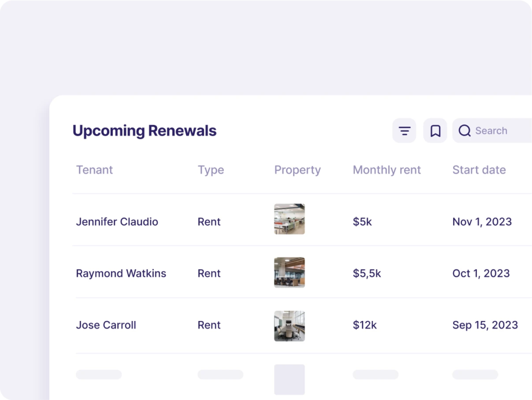The height and width of the screenshot is (400, 532).
Task: Select tenant Jose Carroll
Action: pos(106,325)
